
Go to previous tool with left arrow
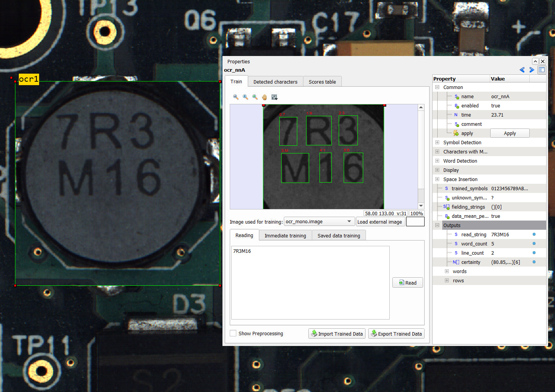[522, 70]
